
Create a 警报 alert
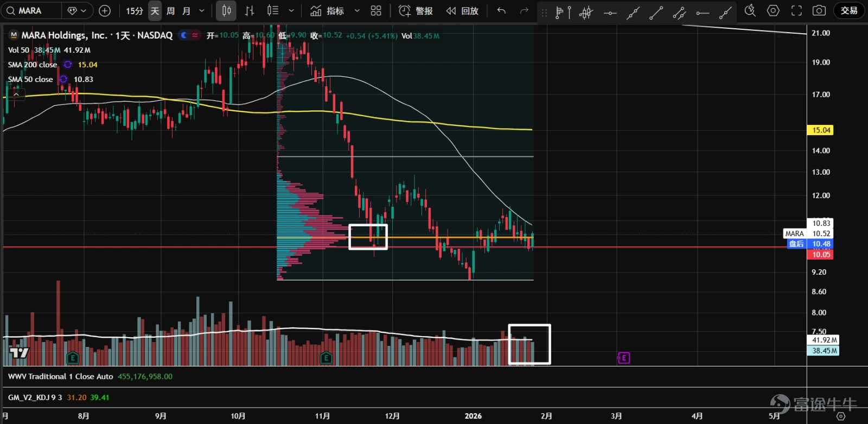pyautogui.click(x=416, y=11)
